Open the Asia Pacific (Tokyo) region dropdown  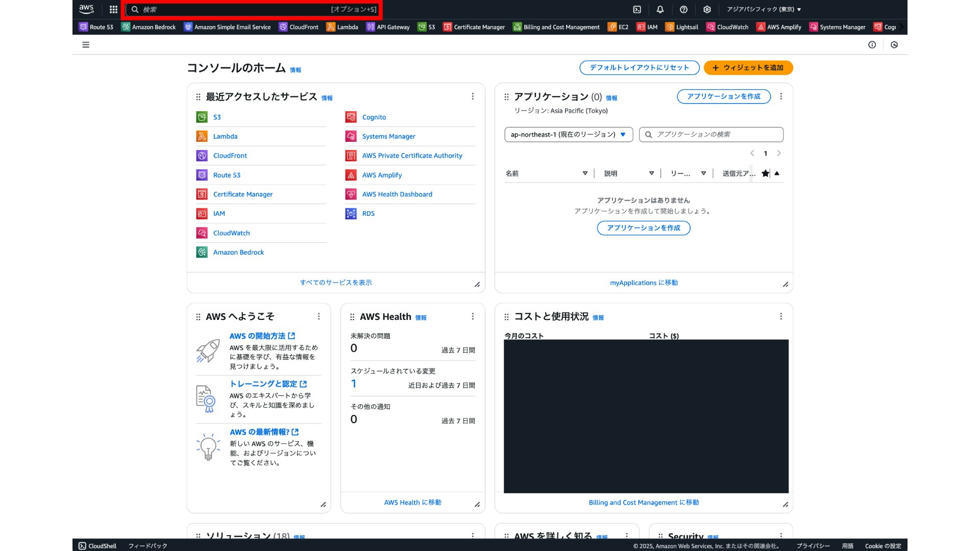pos(764,9)
